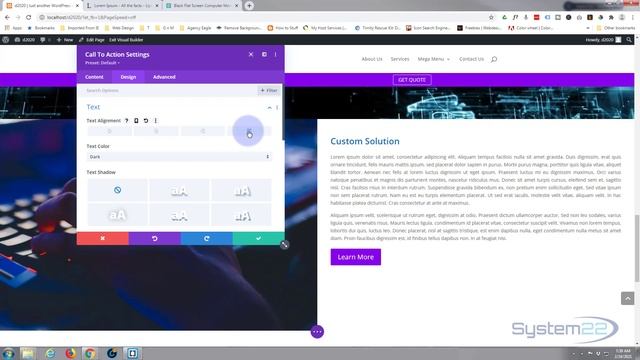Viewport: 640px width, 360px height.
Task: Select the second text shadow preset
Action: click(179, 190)
